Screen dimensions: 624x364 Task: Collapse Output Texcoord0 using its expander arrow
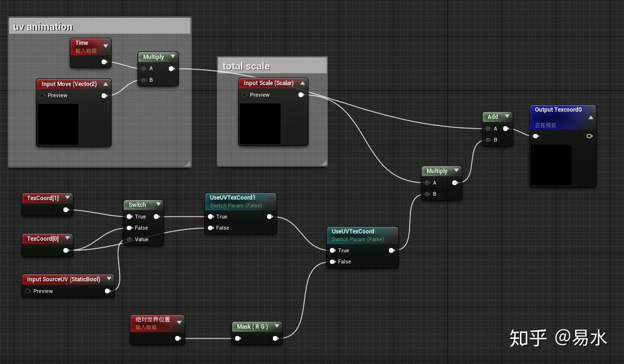(591, 116)
